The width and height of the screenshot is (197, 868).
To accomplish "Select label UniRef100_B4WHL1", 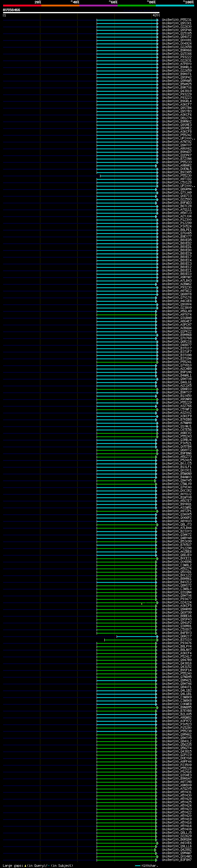I will [177, 375].
